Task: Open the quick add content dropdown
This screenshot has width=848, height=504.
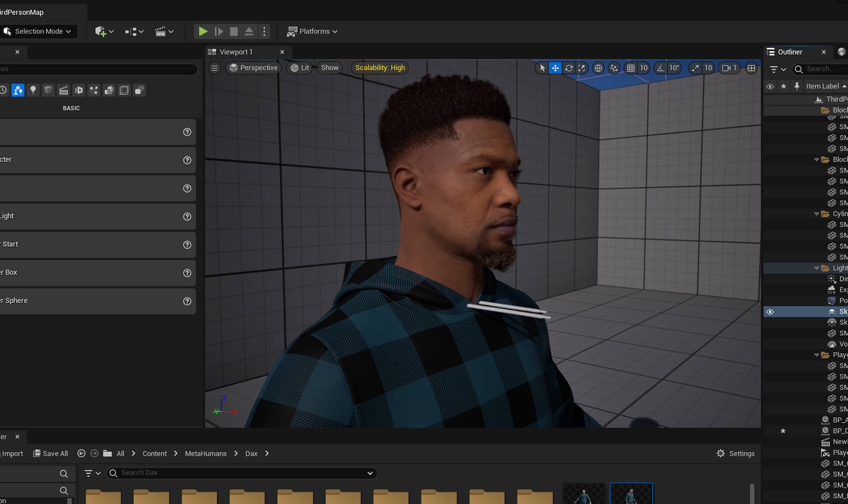Action: click(x=104, y=32)
